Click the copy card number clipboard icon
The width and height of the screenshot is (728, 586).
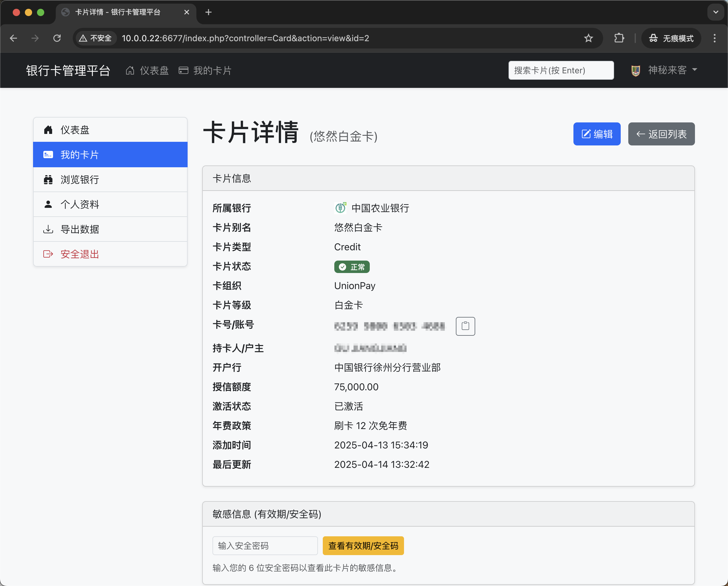465,326
